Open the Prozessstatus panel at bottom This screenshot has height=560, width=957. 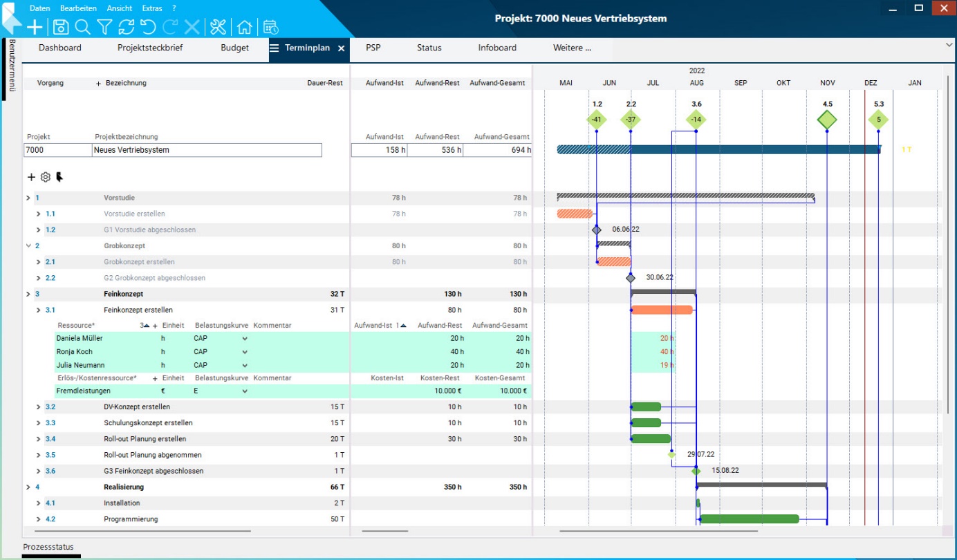pos(48,547)
